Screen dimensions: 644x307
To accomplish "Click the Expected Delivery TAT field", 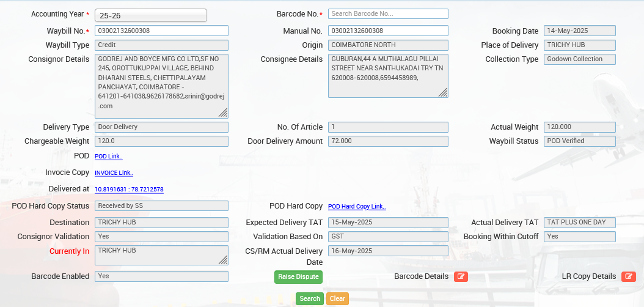I will 388,223.
